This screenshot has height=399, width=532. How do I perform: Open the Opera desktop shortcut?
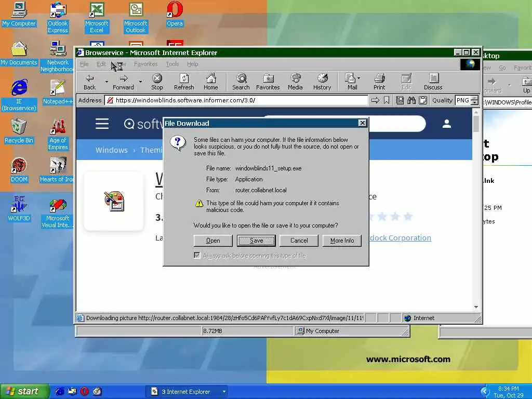pyautogui.click(x=175, y=14)
